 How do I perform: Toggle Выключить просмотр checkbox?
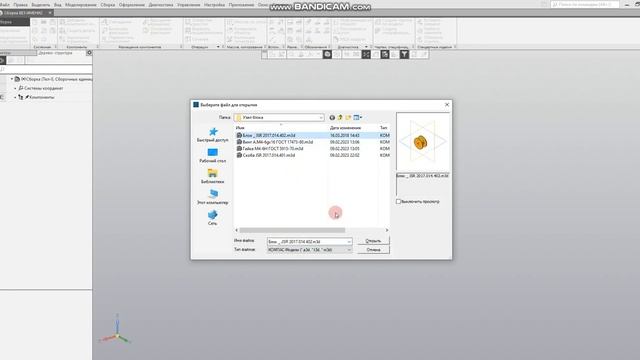pyautogui.click(x=398, y=202)
